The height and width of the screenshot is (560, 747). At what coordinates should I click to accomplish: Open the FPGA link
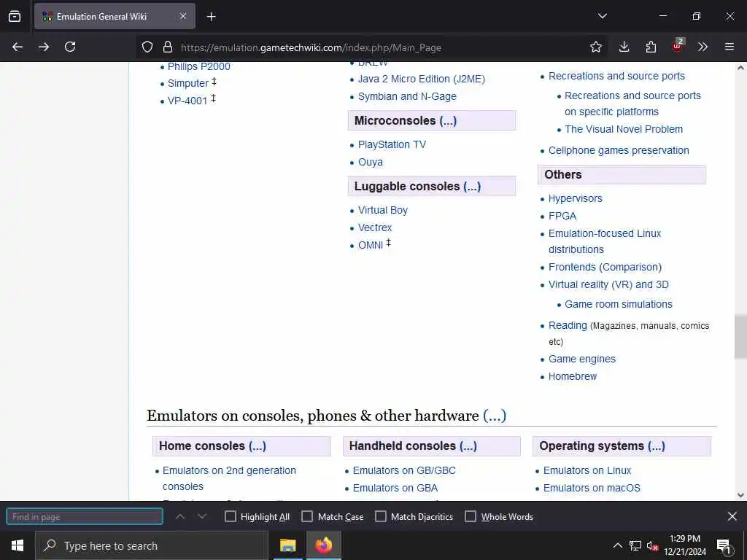click(x=562, y=216)
